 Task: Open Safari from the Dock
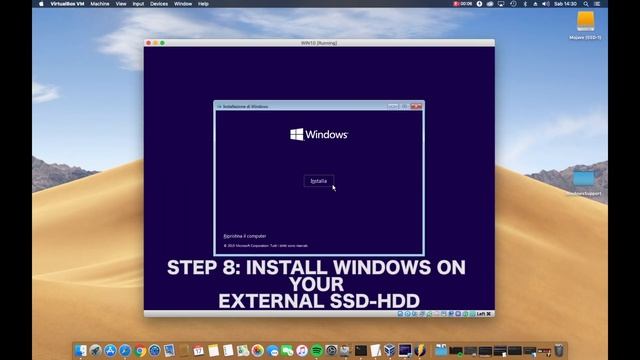125,351
